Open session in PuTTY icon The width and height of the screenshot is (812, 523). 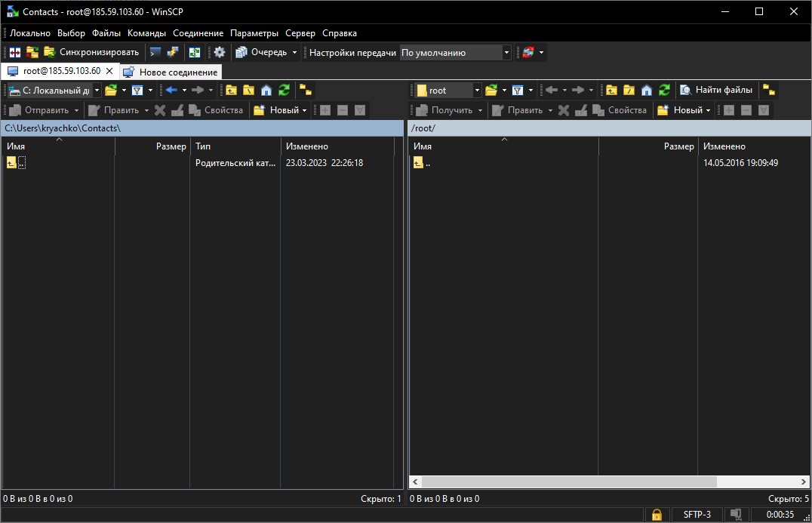coord(173,52)
